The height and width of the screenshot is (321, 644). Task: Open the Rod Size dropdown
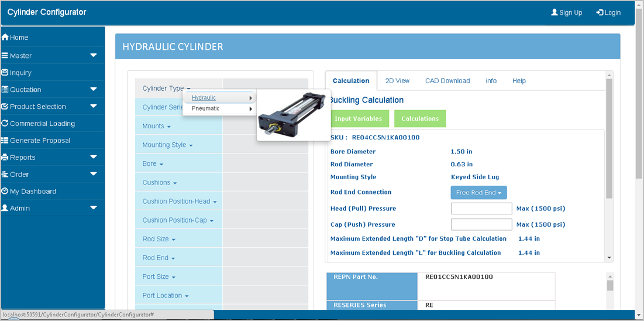(x=159, y=239)
